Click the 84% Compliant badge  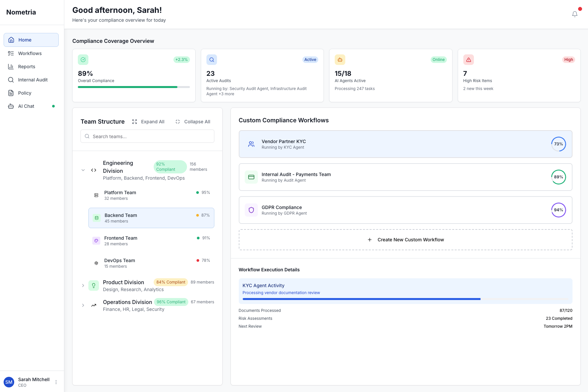click(170, 282)
